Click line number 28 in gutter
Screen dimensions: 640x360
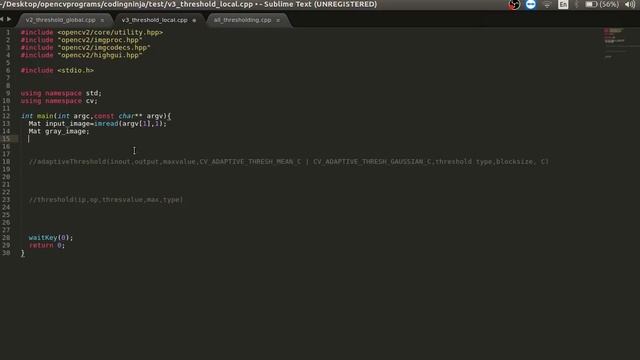(6, 238)
